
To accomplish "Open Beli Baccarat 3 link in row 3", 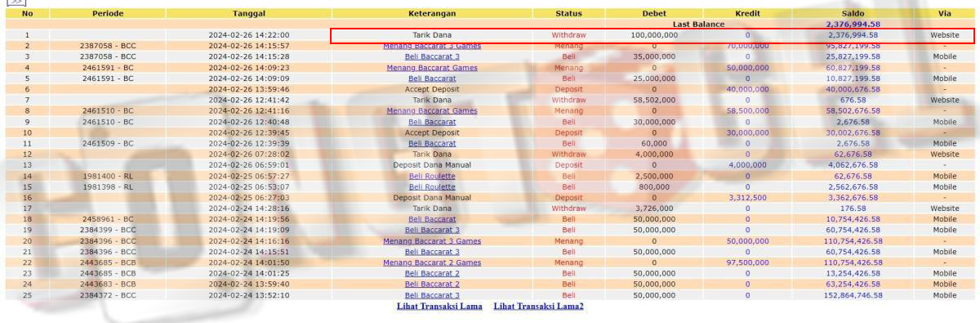I will [432, 56].
